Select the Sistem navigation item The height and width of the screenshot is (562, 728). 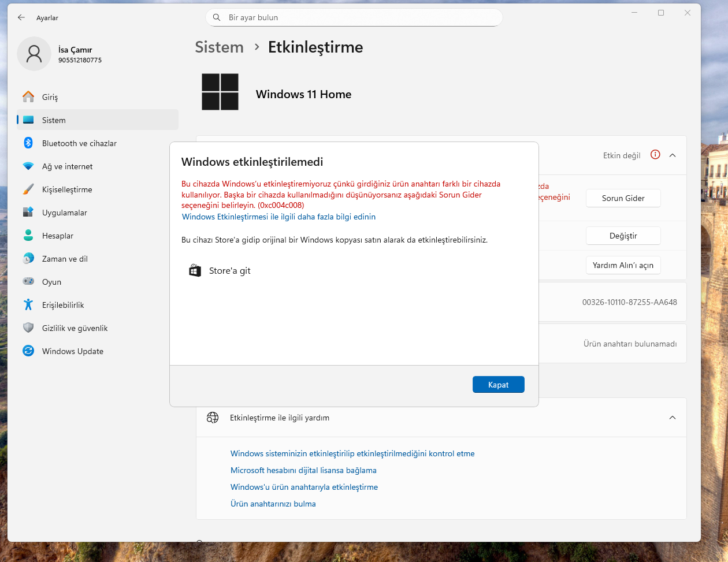click(98, 120)
